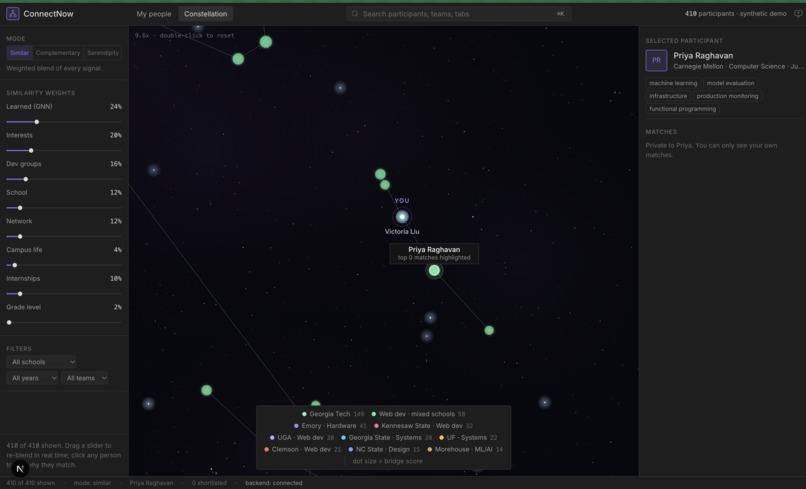Switch mode to Serendipity

point(103,53)
